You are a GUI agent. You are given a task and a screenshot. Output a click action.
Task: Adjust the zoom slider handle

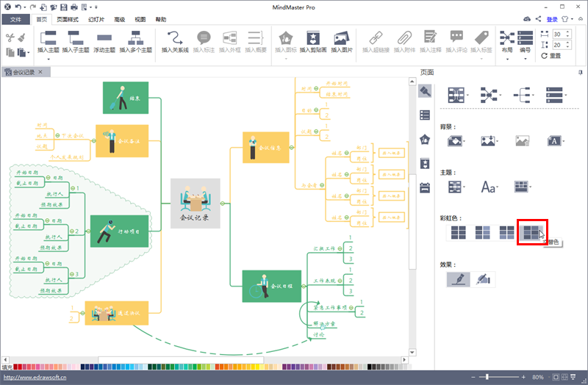(487, 377)
